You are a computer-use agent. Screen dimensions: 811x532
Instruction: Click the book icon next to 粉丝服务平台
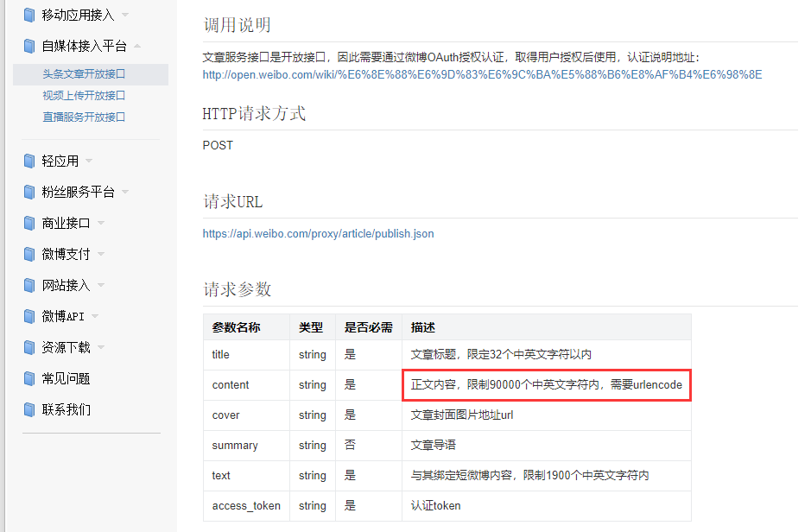30,192
